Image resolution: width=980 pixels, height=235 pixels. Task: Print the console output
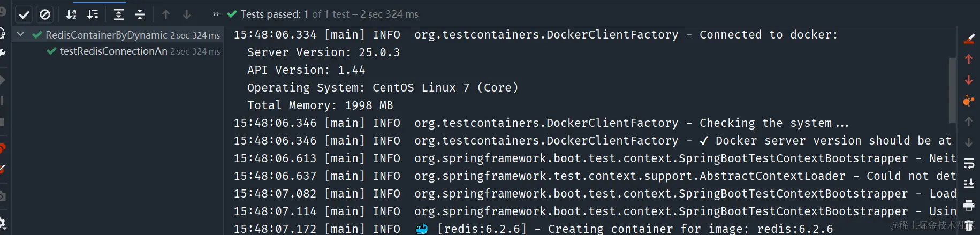click(x=969, y=205)
